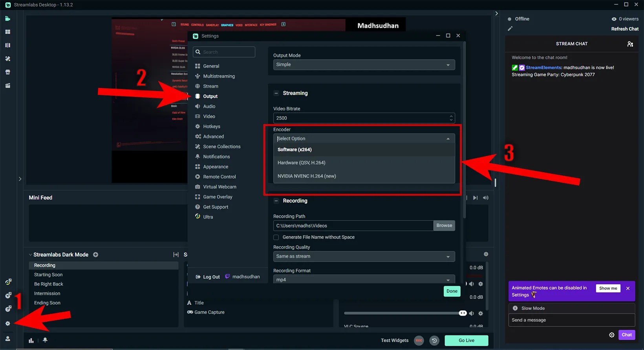This screenshot has height=350, width=644.
Task: Open the mixer settings gear at top of mixer
Action: [486, 254]
